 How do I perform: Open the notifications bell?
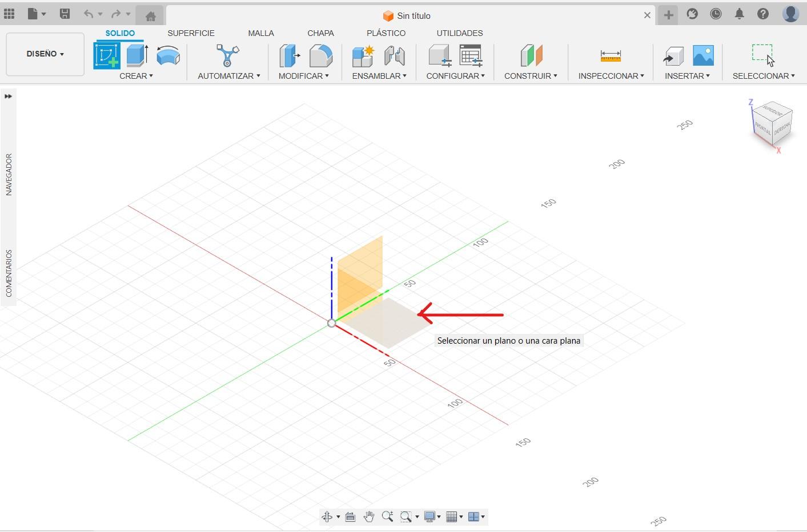pyautogui.click(x=739, y=14)
